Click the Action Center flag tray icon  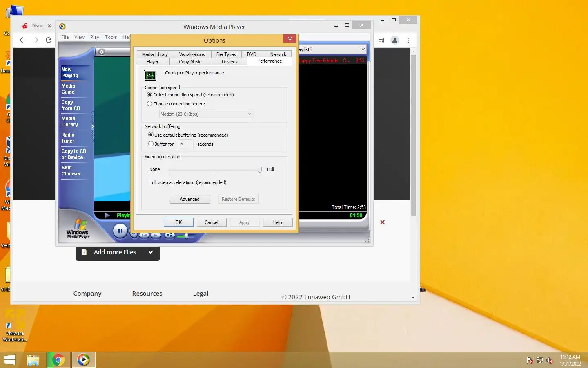pos(530,360)
